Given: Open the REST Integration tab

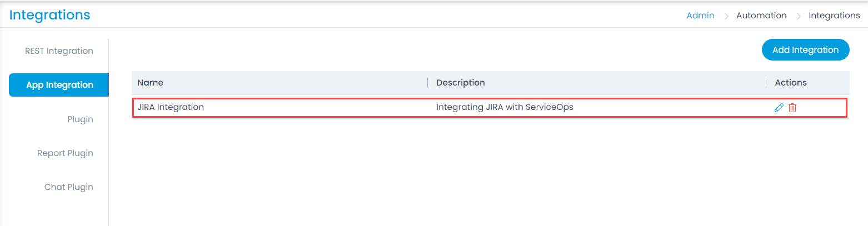Looking at the screenshot, I should pos(59,51).
